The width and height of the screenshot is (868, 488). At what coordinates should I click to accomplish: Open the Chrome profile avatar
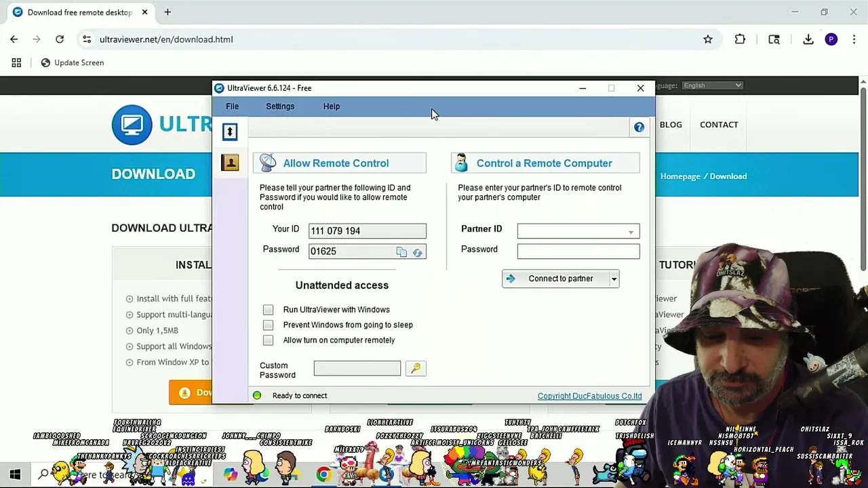pos(831,39)
